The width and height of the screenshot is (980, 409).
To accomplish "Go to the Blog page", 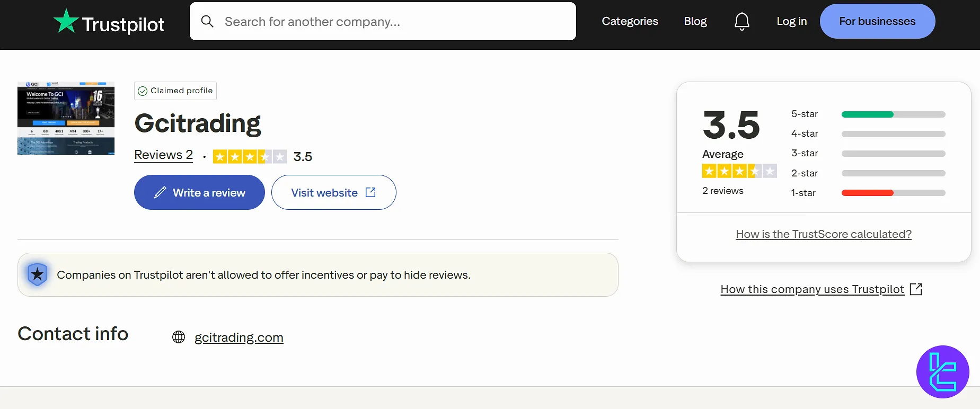I will pos(695,21).
